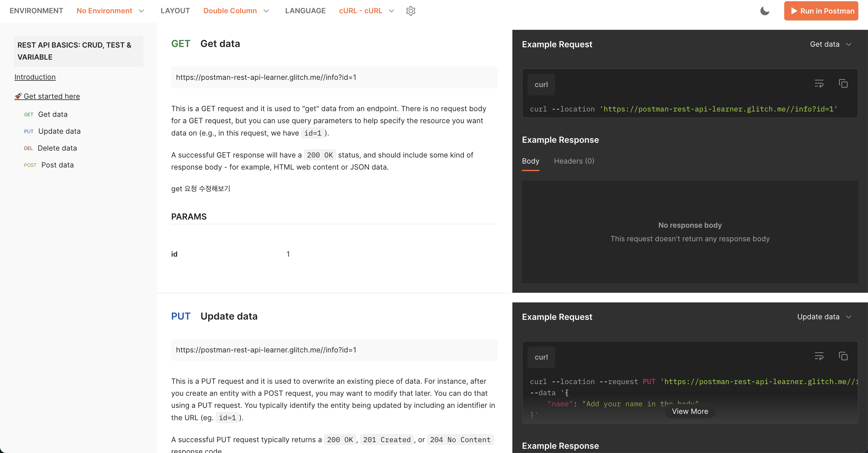The height and width of the screenshot is (453, 868).
Task: Open the documentation settings gear
Action: (x=410, y=11)
